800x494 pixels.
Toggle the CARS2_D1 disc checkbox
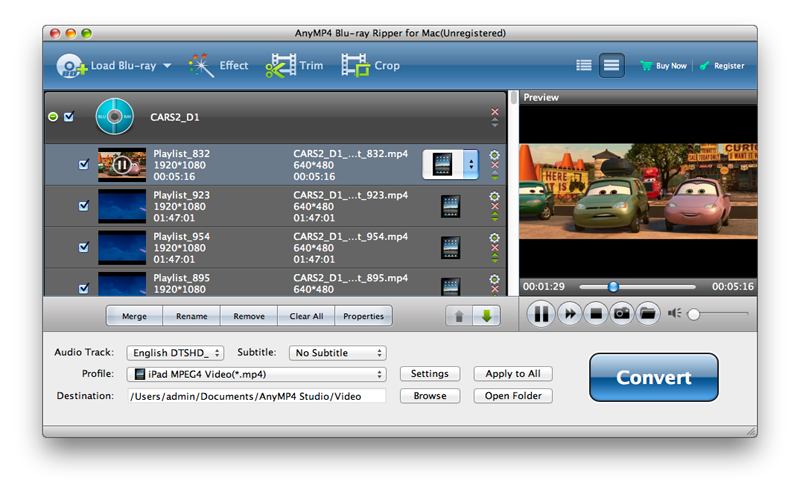pos(69,117)
